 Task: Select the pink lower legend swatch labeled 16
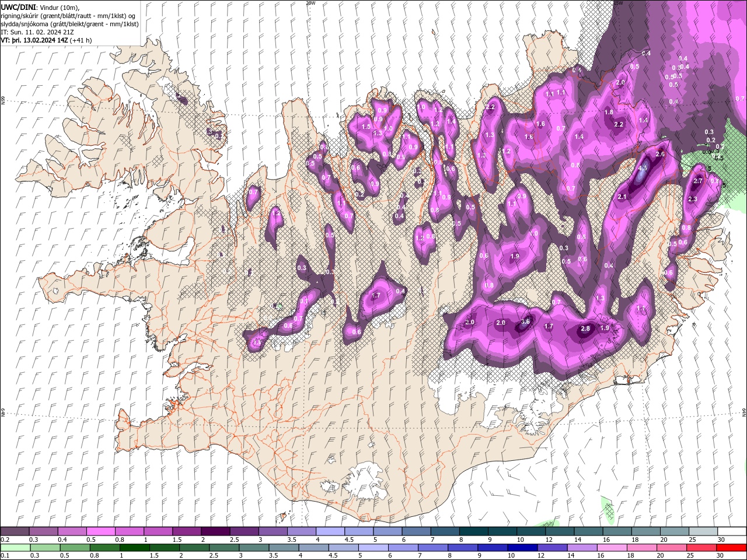(x=612, y=548)
